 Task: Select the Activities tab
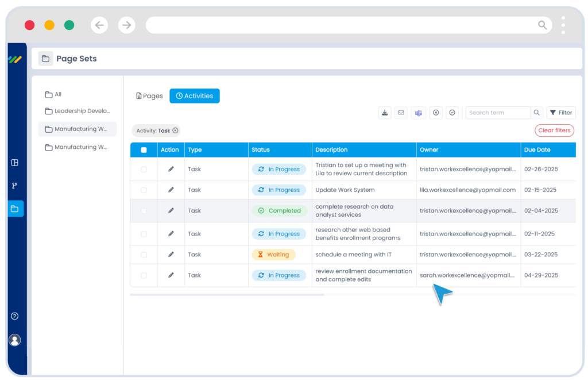pos(194,96)
